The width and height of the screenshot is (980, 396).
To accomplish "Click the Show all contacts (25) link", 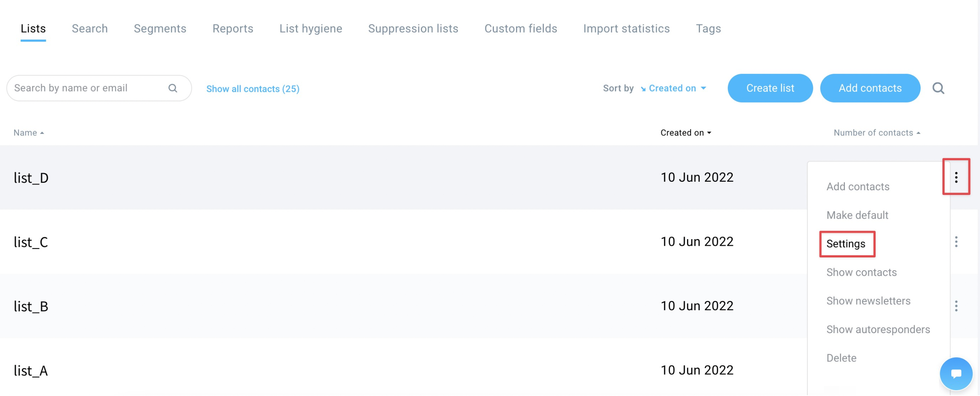I will (253, 89).
